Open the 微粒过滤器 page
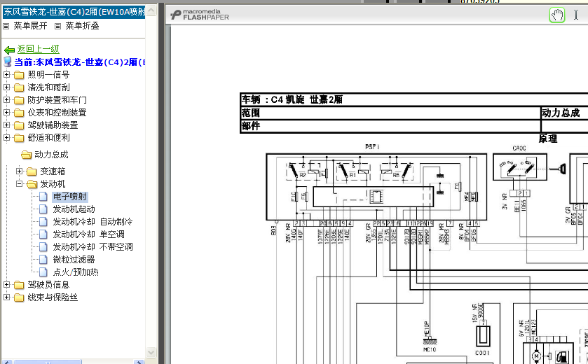This screenshot has width=588, height=364. coord(74,259)
